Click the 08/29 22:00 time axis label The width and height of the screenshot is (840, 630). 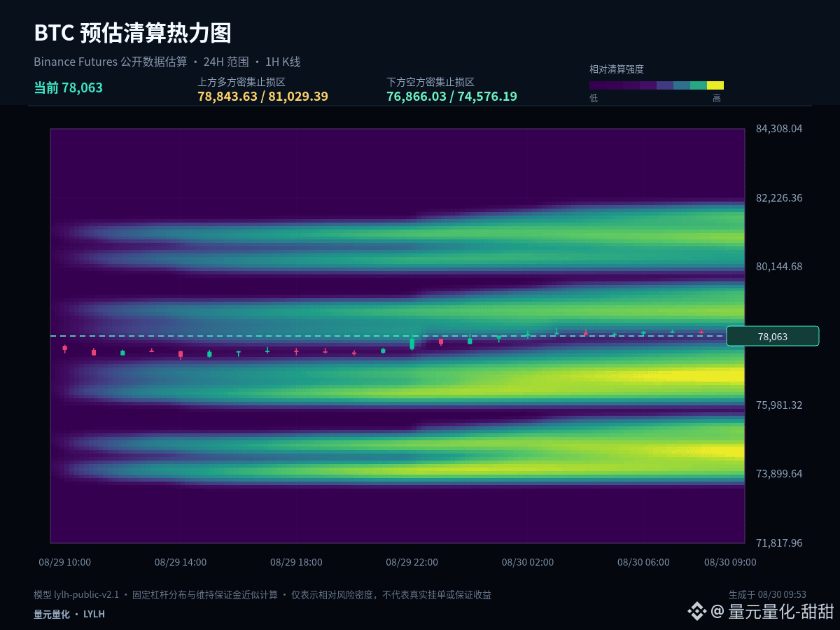pyautogui.click(x=412, y=562)
